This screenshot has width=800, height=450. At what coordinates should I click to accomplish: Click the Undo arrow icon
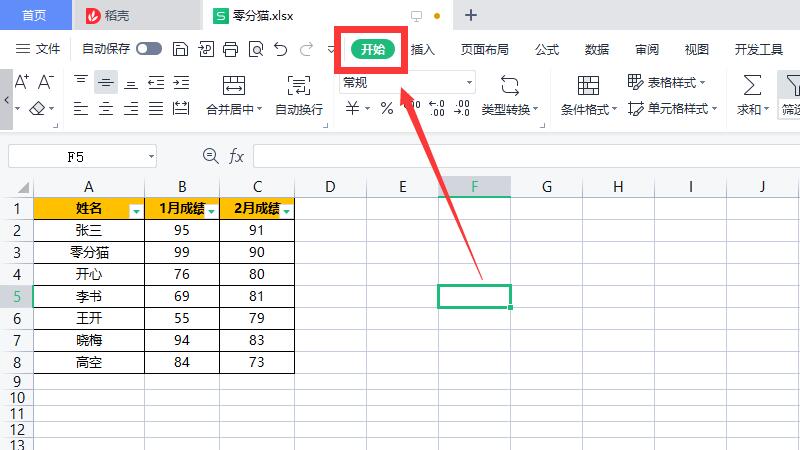point(281,49)
